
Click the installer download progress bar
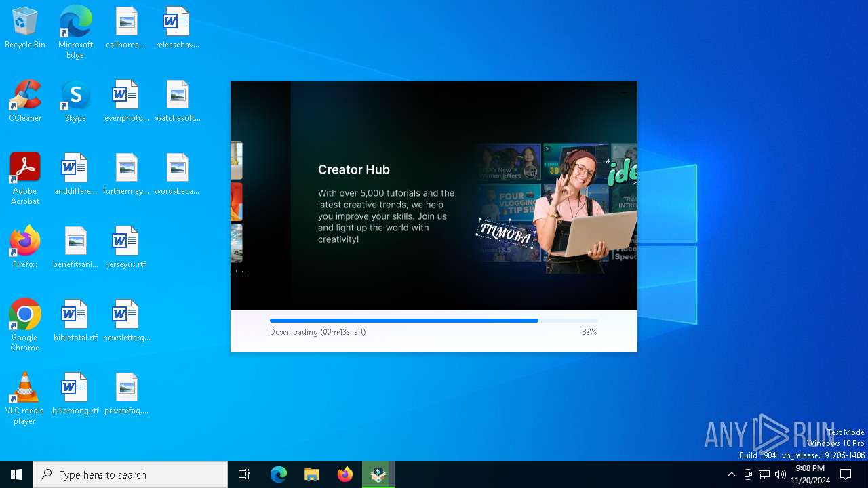tap(434, 321)
